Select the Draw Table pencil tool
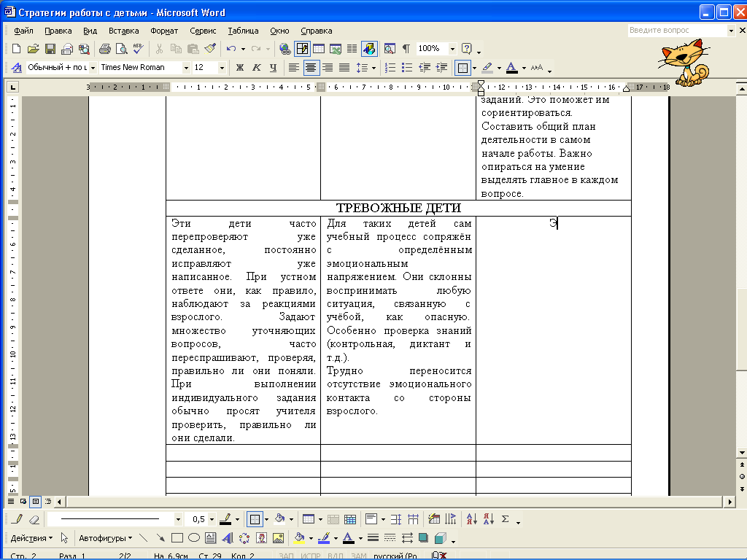Viewport: 747px width, 560px height. [x=18, y=519]
